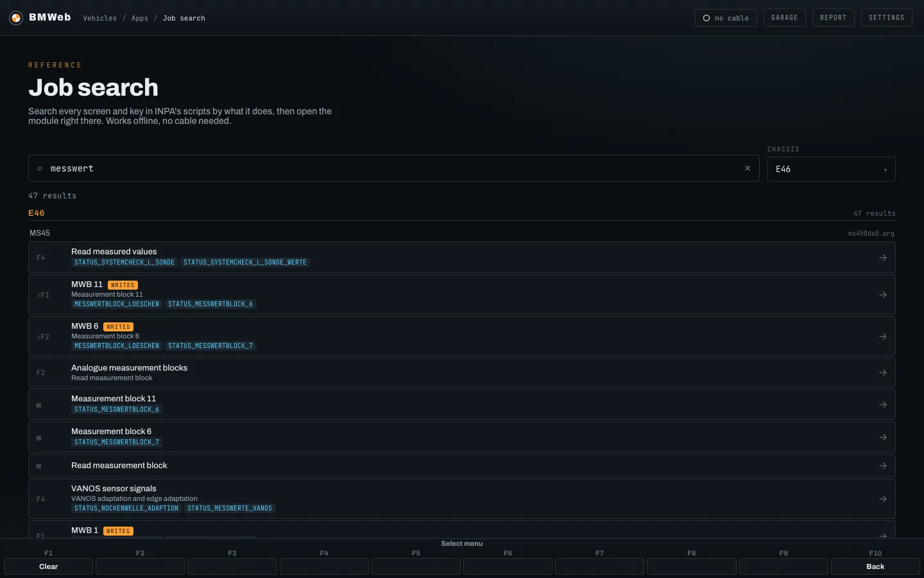Image resolution: width=924 pixels, height=578 pixels.
Task: Click the F2 key label on Analogue measurement blocks
Action: pos(41,373)
